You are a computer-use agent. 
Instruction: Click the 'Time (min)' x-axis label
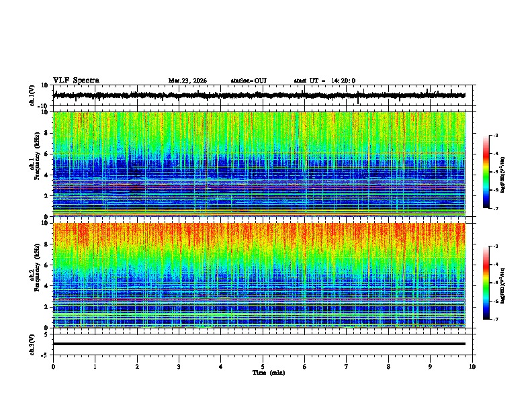pyautogui.click(x=269, y=373)
